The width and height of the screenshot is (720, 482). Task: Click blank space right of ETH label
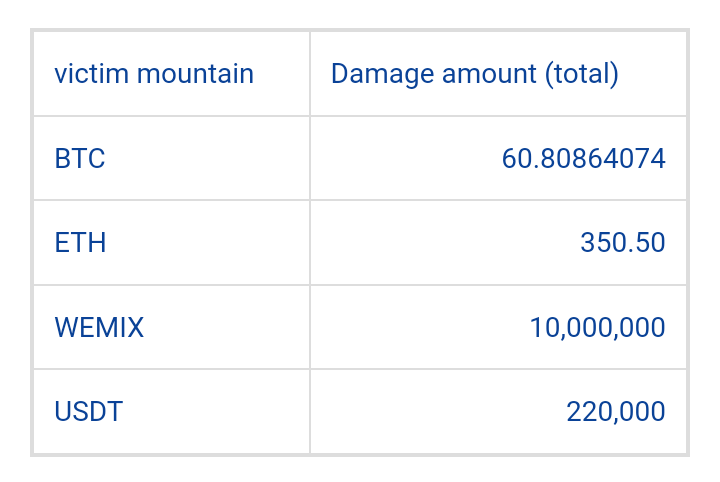tap(207, 243)
